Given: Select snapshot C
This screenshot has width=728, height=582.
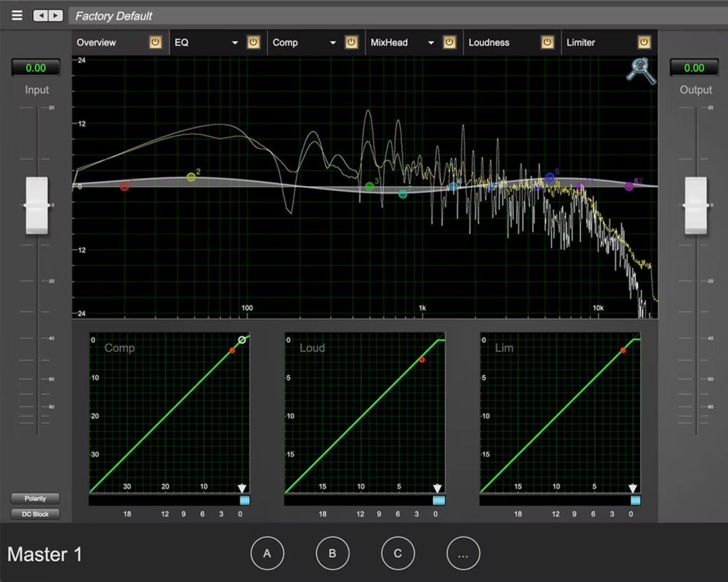Looking at the screenshot, I should click(398, 553).
